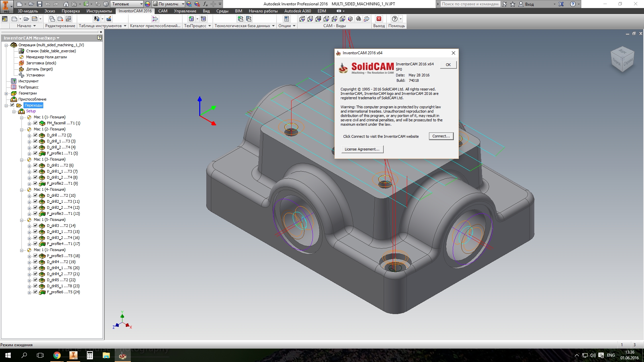Toggle checkbox for D_drill3_2 T4 (16)
The image size is (644, 362).
(35, 238)
